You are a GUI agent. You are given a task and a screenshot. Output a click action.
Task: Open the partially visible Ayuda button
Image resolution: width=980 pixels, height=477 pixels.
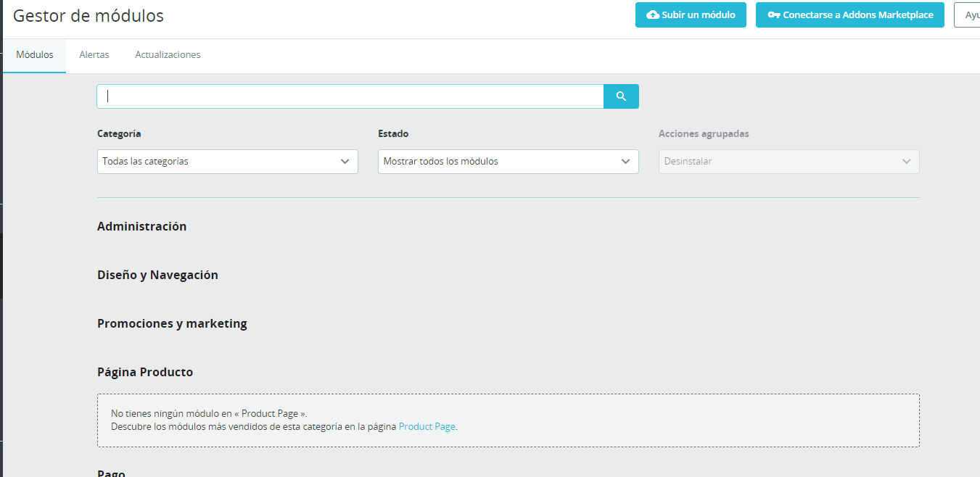[967, 15]
